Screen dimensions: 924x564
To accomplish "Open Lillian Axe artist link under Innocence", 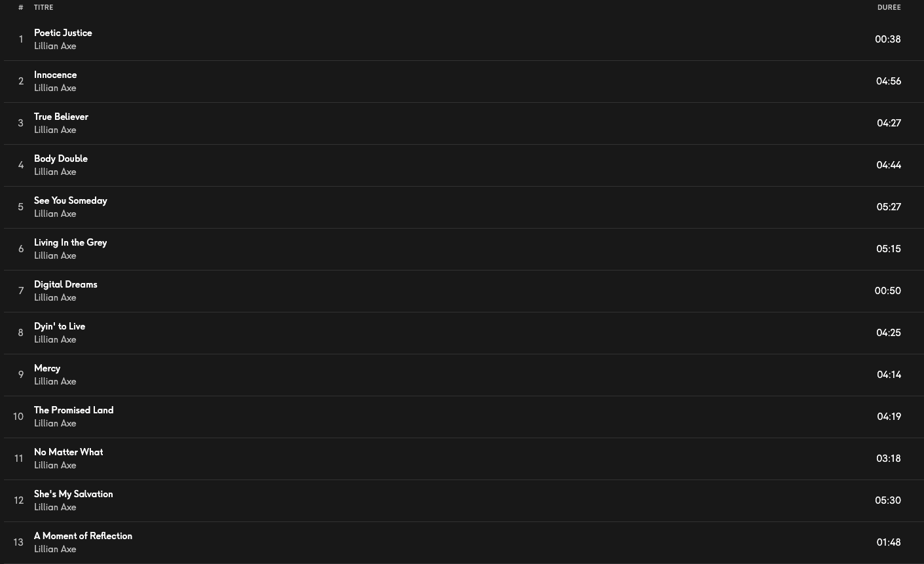I will (55, 88).
